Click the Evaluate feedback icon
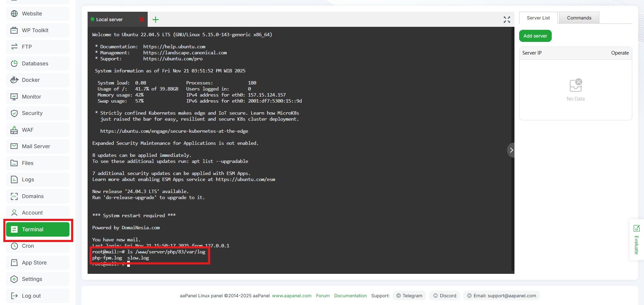 pos(636,228)
